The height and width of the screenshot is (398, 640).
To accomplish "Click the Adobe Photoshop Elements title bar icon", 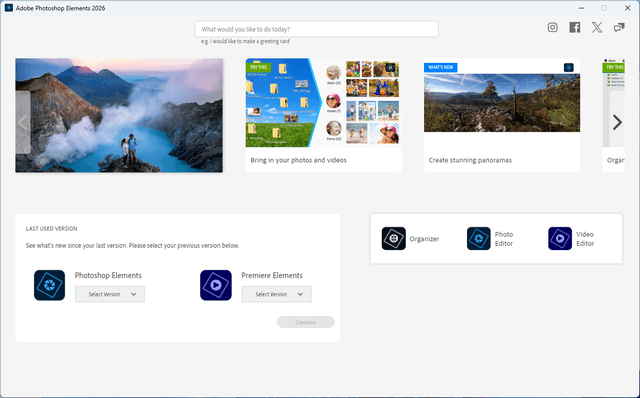I will click(9, 8).
